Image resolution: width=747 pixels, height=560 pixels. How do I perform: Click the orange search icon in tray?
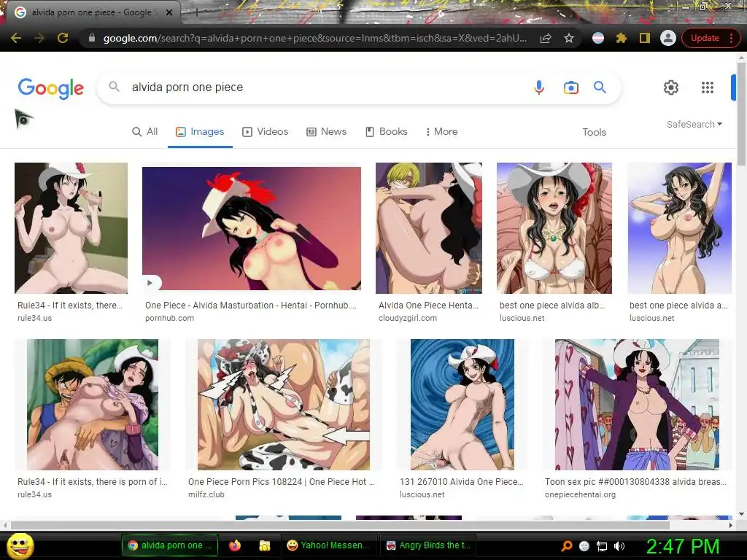coord(566,546)
